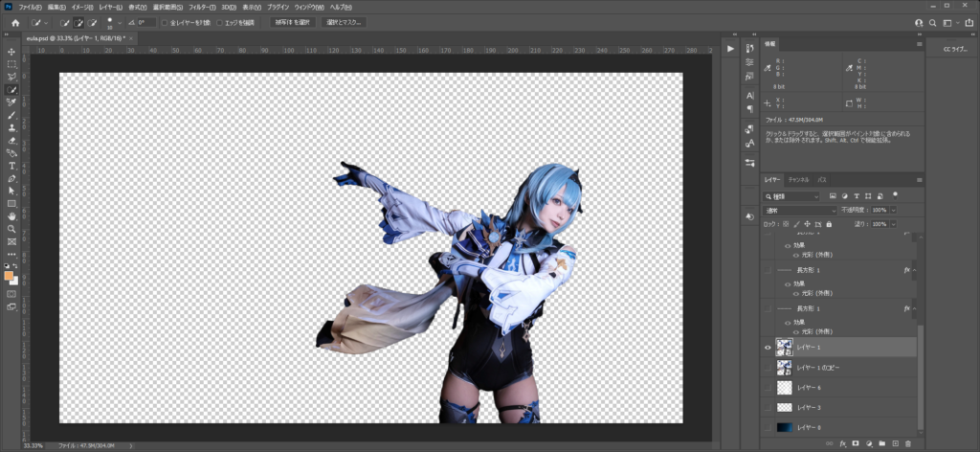Select the Horizontal Type tool
980x452 pixels.
(11, 166)
